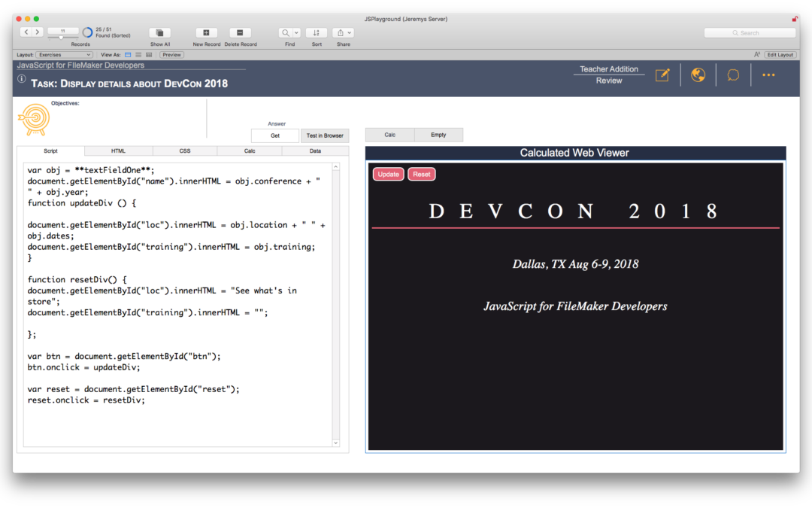The height and width of the screenshot is (508, 812).
Task: Click the Test in Browser button
Action: click(325, 135)
